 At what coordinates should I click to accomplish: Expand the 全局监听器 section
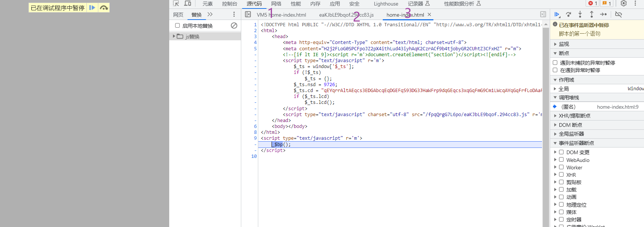tap(597, 134)
